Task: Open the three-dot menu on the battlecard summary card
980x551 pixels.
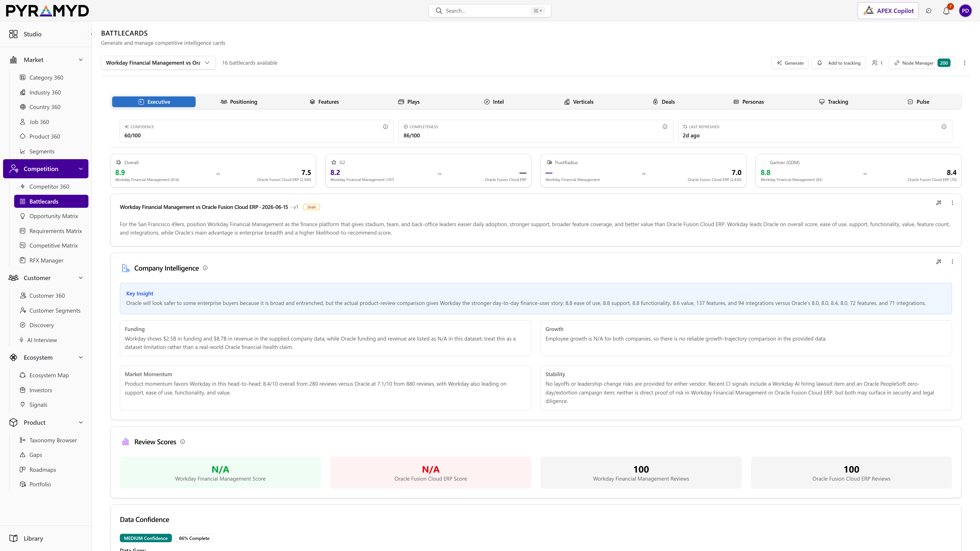Action: pos(952,203)
